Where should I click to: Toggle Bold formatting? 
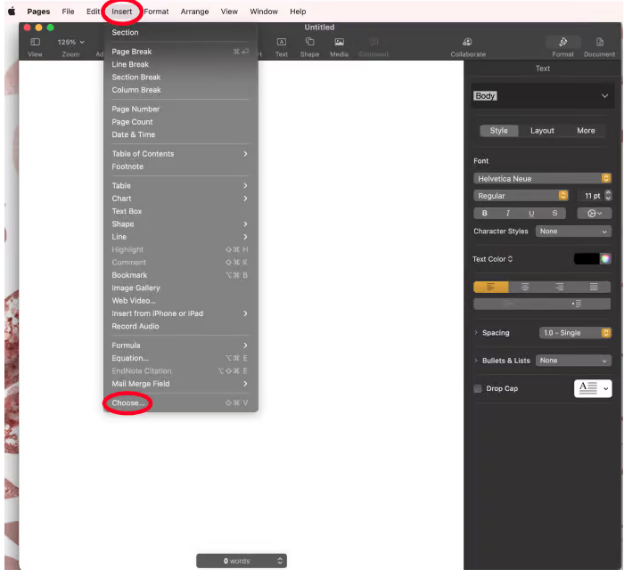(485, 213)
